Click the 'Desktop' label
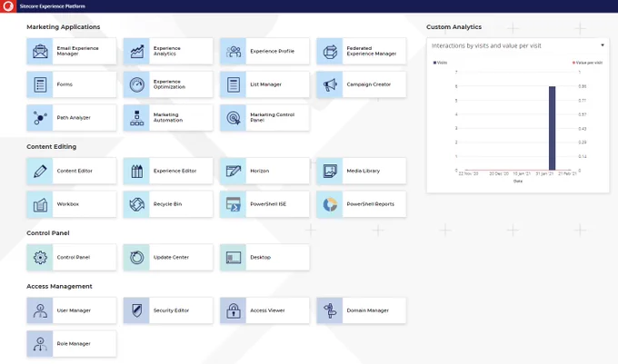The width and height of the screenshot is (618, 364). pos(260,257)
